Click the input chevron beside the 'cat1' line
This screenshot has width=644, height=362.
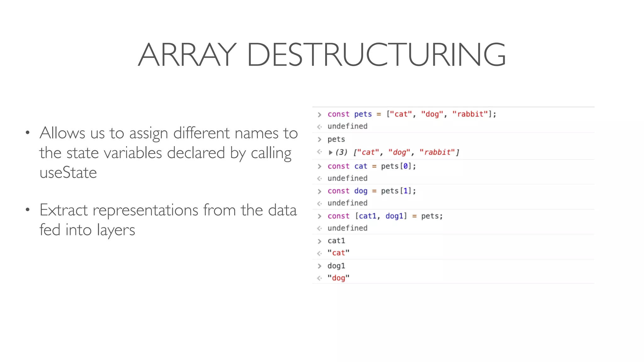[319, 241]
